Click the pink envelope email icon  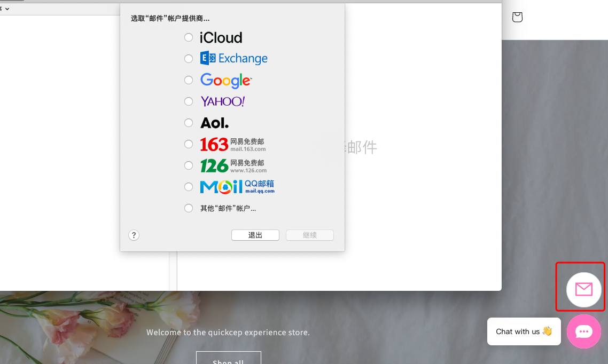pyautogui.click(x=583, y=289)
